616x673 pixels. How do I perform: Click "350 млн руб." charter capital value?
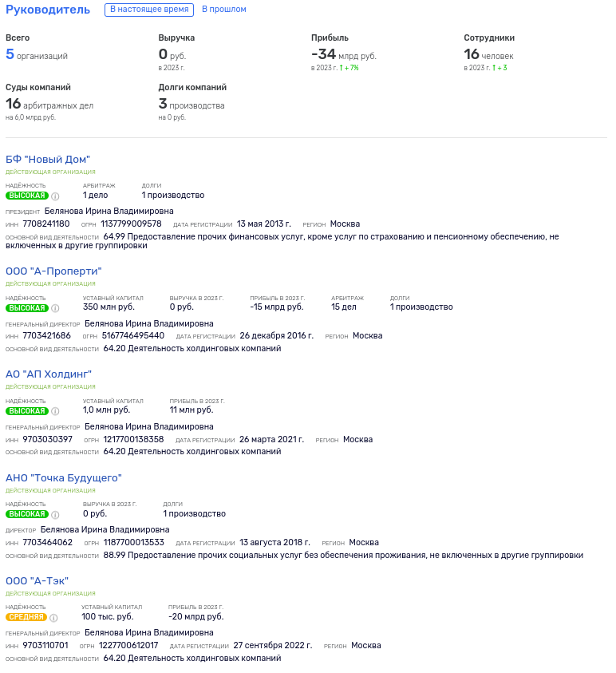pyautogui.click(x=109, y=307)
